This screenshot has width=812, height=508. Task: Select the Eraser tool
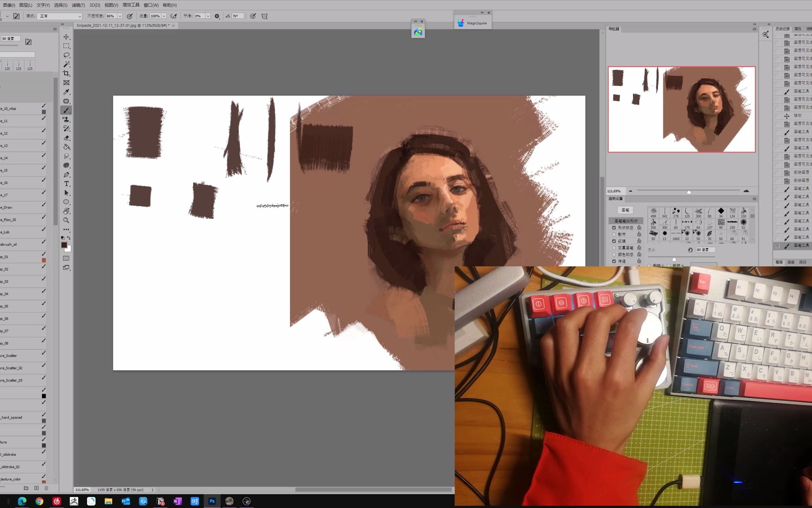[x=66, y=138]
